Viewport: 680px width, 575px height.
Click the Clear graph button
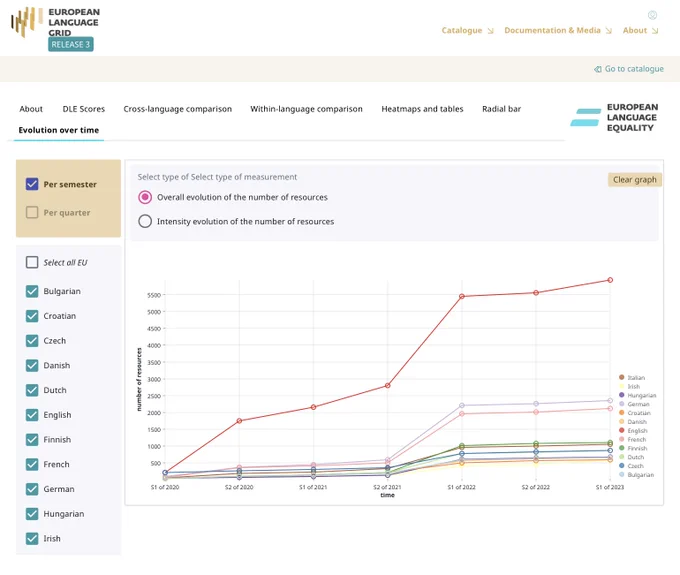tap(634, 180)
